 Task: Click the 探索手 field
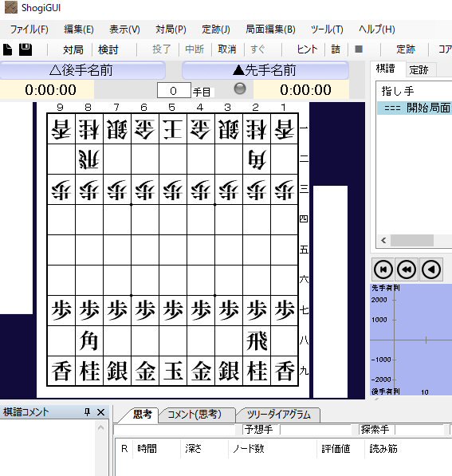419,430
